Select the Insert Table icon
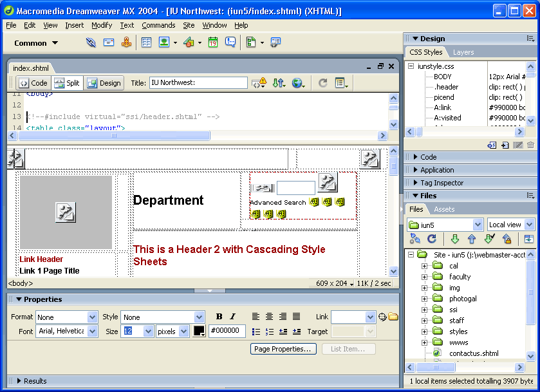This screenshot has height=392, width=540. pyautogui.click(x=146, y=42)
